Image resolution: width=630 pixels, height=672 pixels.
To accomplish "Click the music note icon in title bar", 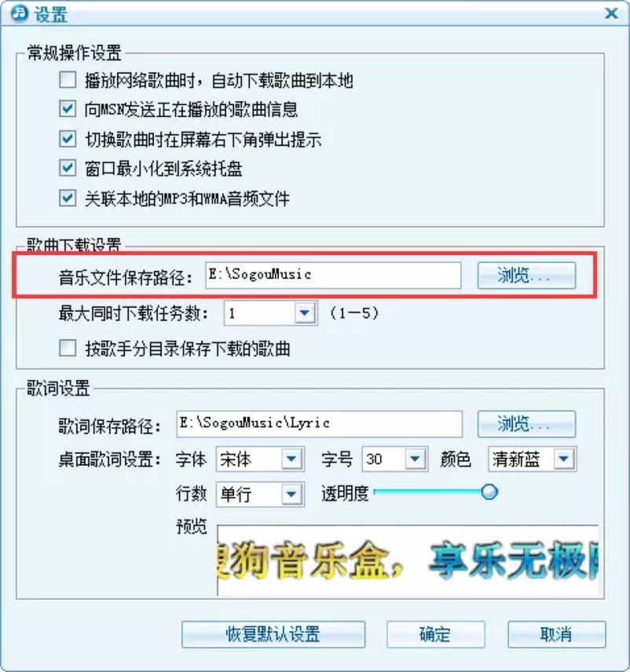I will click(18, 13).
